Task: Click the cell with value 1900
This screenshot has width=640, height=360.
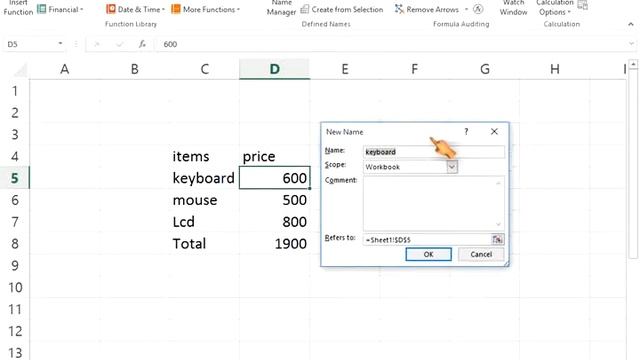Action: point(275,244)
